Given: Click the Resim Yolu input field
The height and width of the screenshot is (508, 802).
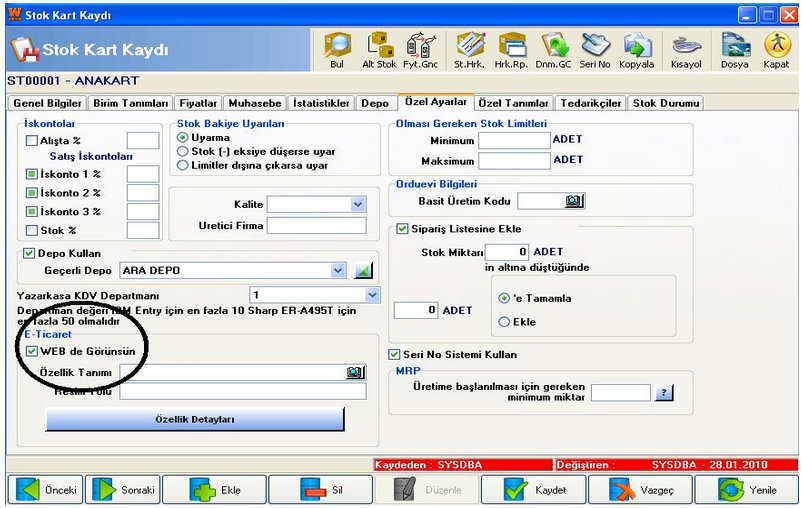Looking at the screenshot, I should pyautogui.click(x=243, y=391).
